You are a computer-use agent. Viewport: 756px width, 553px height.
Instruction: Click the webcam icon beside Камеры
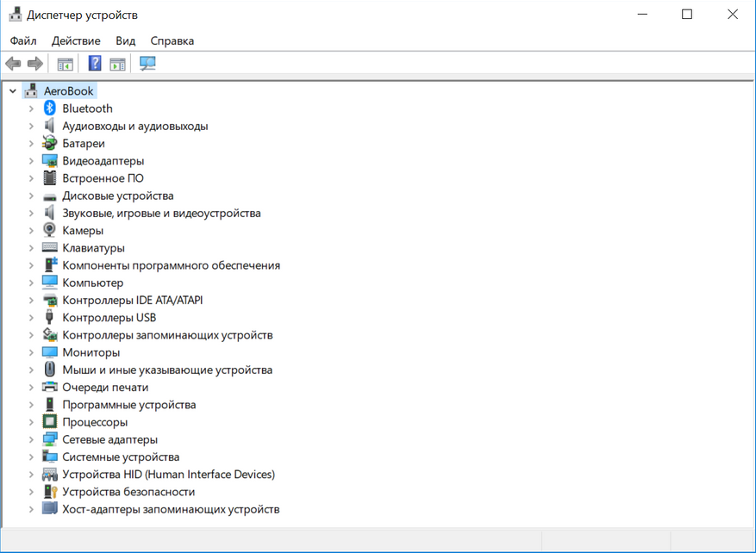[x=50, y=231]
